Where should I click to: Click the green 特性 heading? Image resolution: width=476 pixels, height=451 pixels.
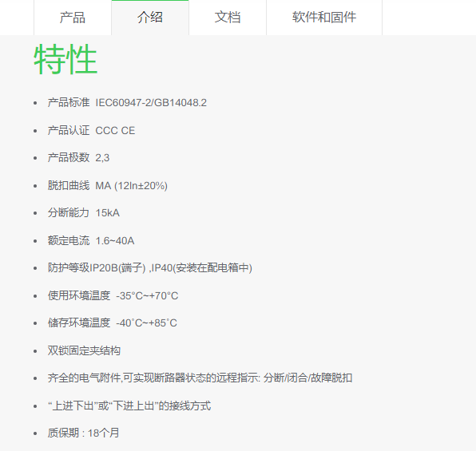click(65, 59)
